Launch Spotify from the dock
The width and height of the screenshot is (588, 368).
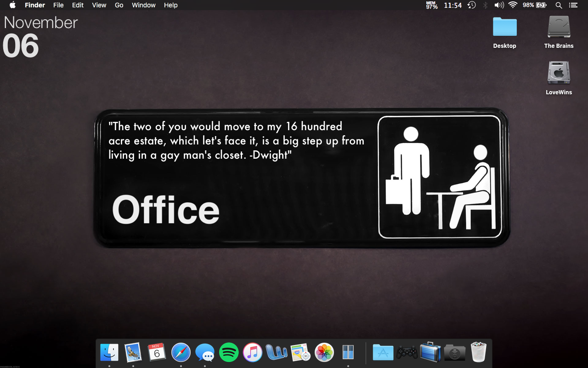pos(229,353)
